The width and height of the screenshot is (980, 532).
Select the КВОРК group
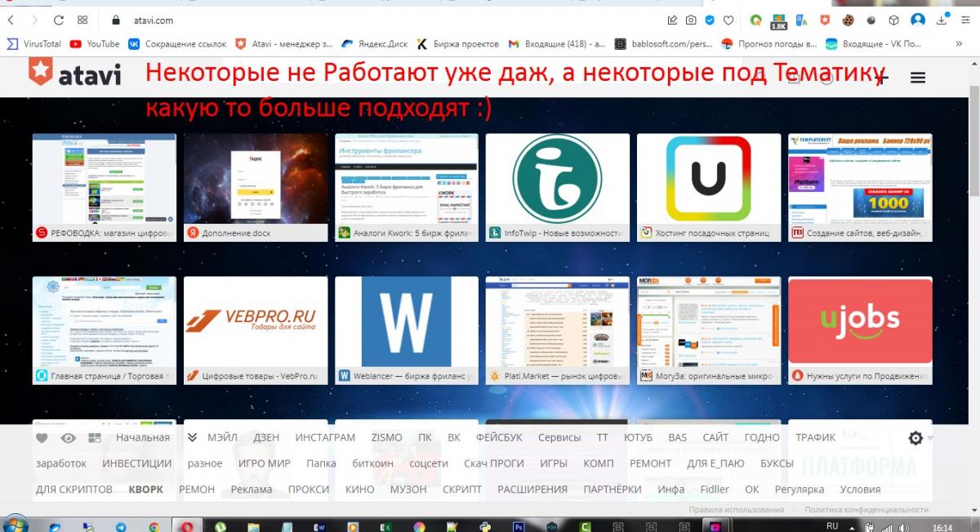pyautogui.click(x=145, y=490)
